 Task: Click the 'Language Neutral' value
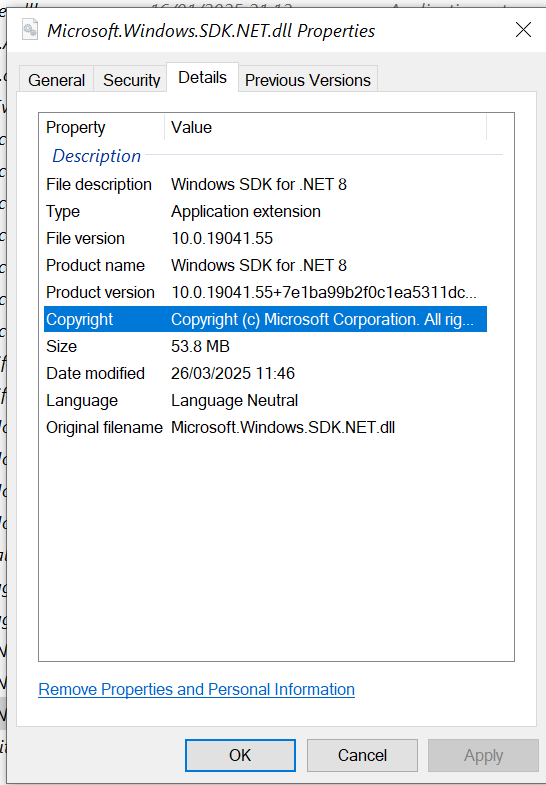point(234,401)
